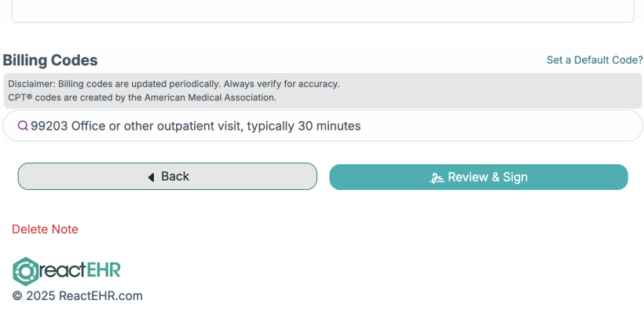Click the ReactEHR hexagon logo icon
This screenshot has height=322, width=644.
[x=25, y=271]
